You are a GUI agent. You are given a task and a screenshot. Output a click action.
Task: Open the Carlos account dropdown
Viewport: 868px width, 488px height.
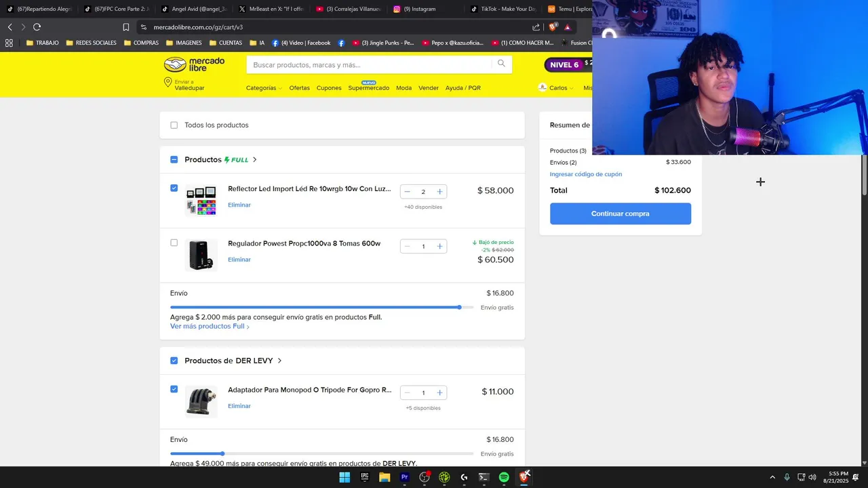(556, 88)
